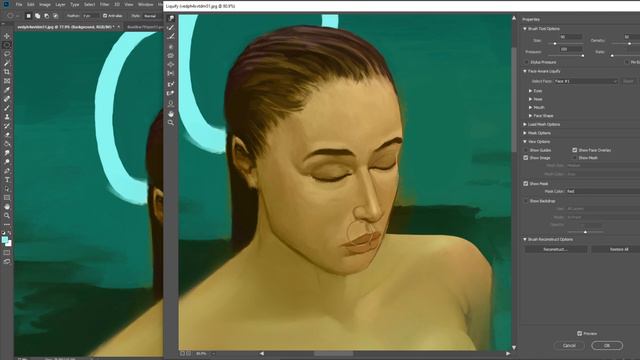Toggle the Preview checkbox

coord(580,333)
